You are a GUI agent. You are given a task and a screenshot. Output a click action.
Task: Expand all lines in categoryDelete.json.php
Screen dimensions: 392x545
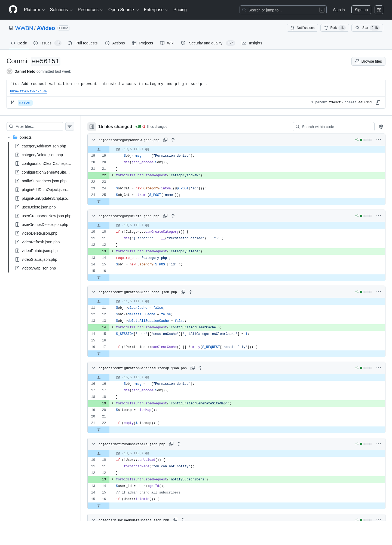coord(173,216)
